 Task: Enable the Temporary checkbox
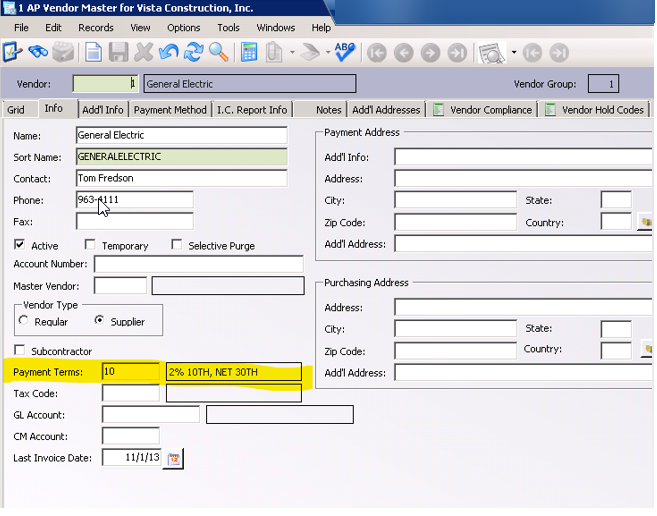coord(90,245)
